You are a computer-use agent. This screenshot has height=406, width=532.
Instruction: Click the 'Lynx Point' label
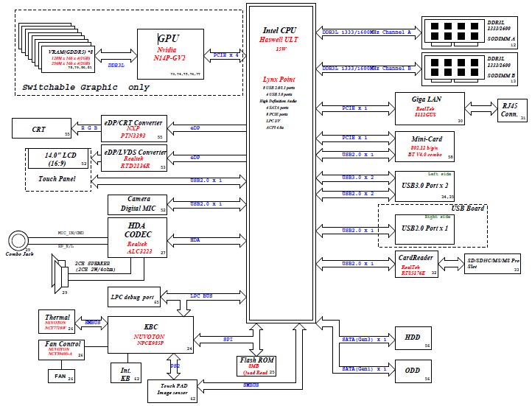tap(279, 80)
